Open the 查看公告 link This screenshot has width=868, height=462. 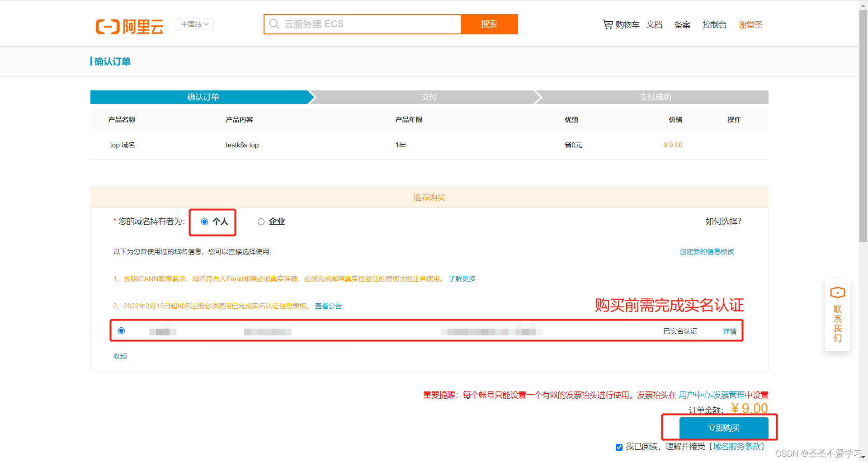[328, 306]
